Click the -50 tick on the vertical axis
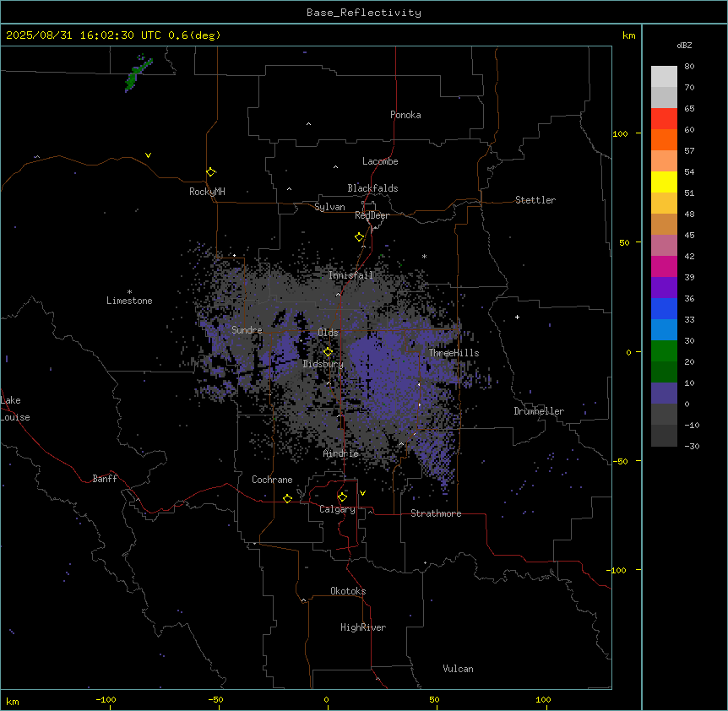 620,461
